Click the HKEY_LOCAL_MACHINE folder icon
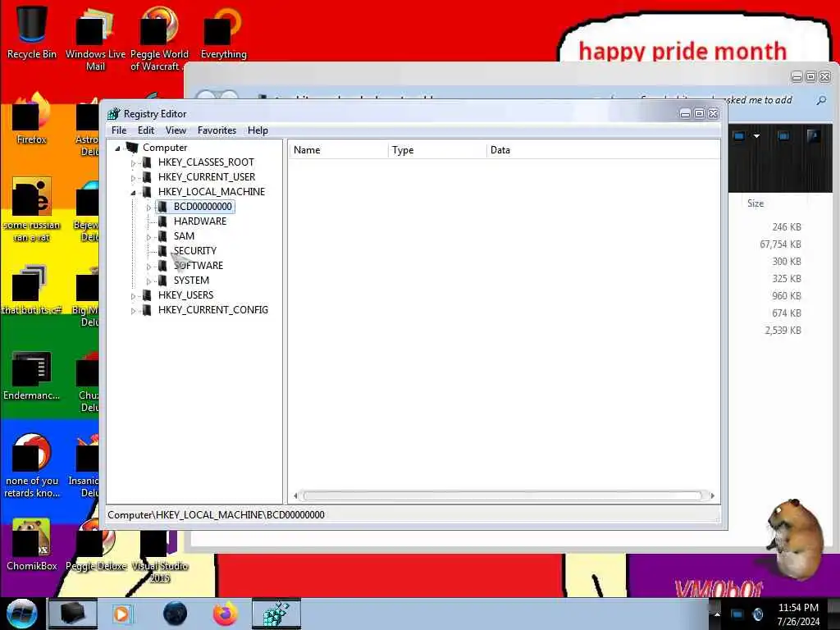Screen dimensions: 840x630 (147, 192)
